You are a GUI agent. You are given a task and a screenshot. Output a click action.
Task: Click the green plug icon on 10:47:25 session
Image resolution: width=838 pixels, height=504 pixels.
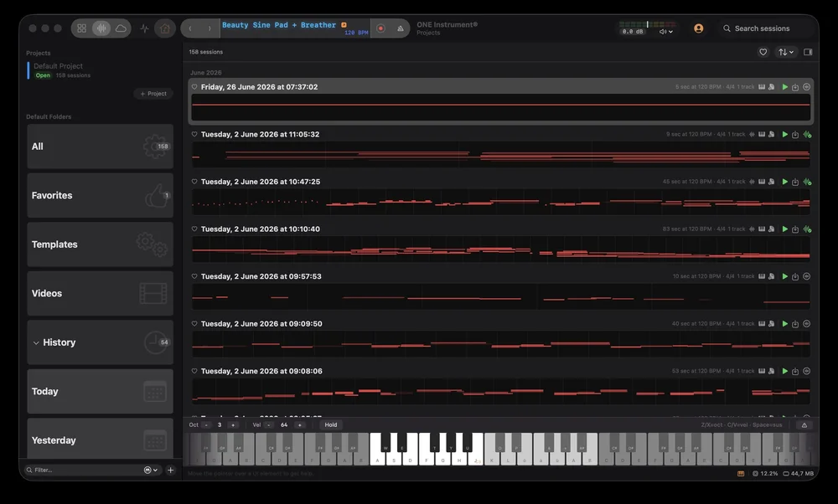pos(807,182)
